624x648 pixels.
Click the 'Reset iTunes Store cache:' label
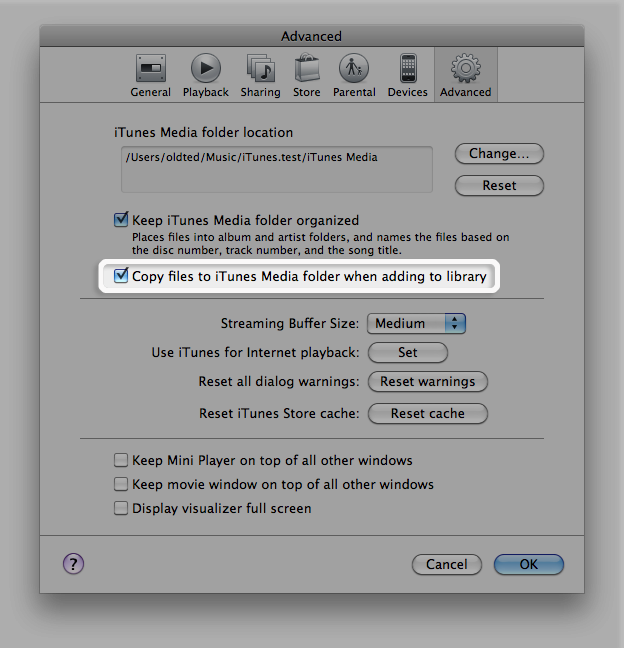(279, 414)
